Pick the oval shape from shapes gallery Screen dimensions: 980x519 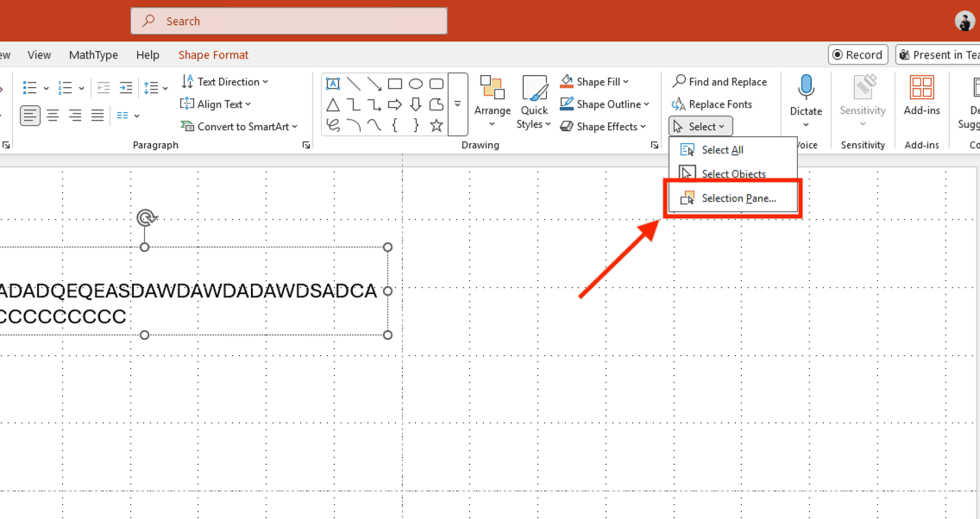pos(416,84)
